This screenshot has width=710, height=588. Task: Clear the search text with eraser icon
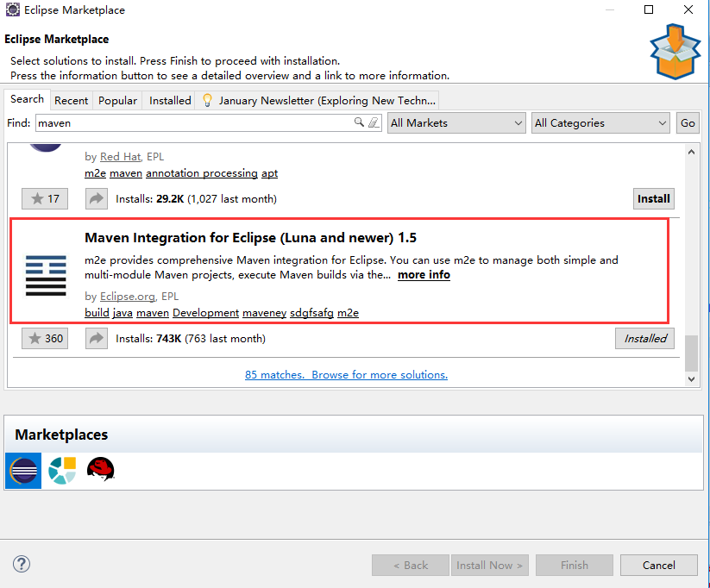click(x=374, y=122)
